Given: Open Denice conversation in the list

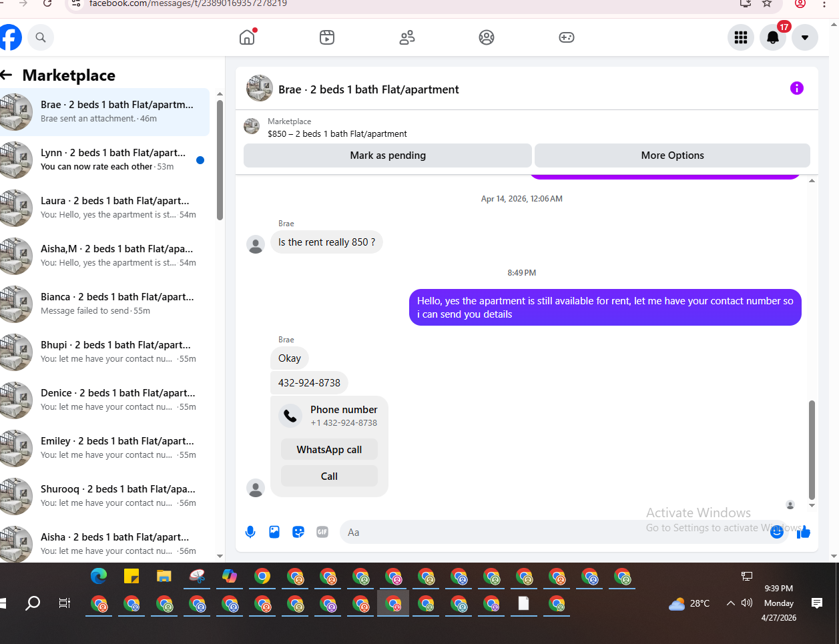Looking at the screenshot, I should tap(105, 400).
